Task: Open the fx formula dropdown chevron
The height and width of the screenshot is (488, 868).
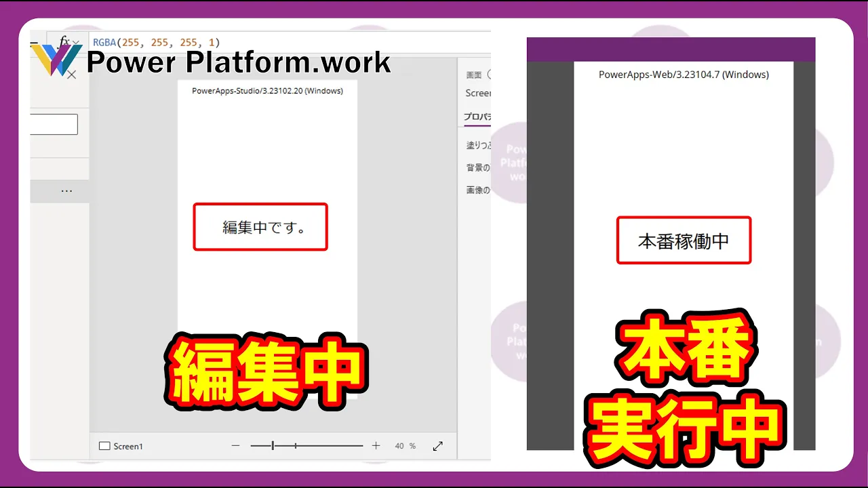Action: pyautogui.click(x=76, y=43)
